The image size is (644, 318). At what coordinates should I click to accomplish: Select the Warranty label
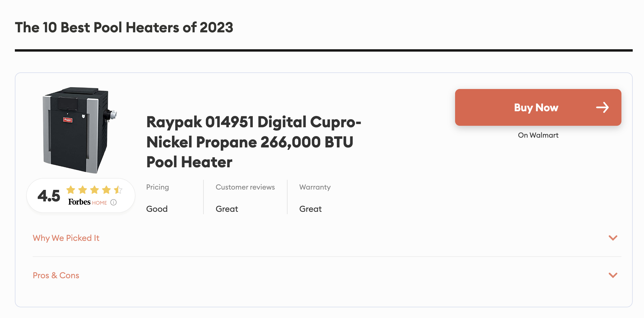tap(315, 187)
